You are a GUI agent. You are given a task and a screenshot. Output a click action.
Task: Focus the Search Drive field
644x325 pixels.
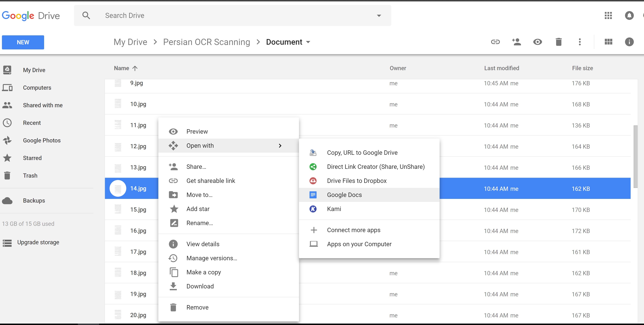pyautogui.click(x=233, y=15)
